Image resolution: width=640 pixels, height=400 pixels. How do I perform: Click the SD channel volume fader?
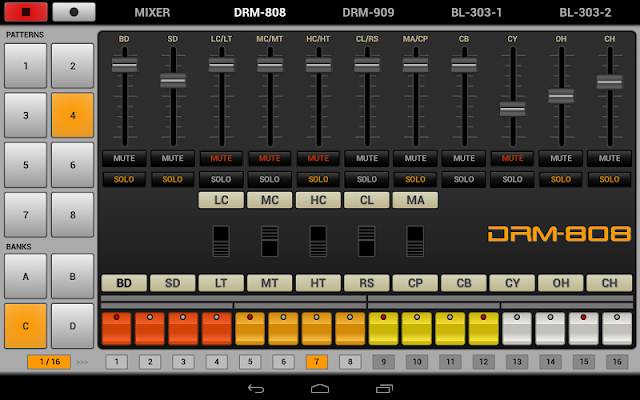coord(173,81)
